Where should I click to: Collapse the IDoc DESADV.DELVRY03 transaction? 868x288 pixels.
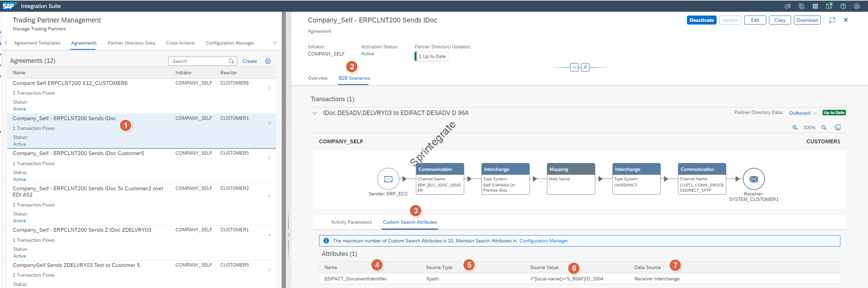315,113
